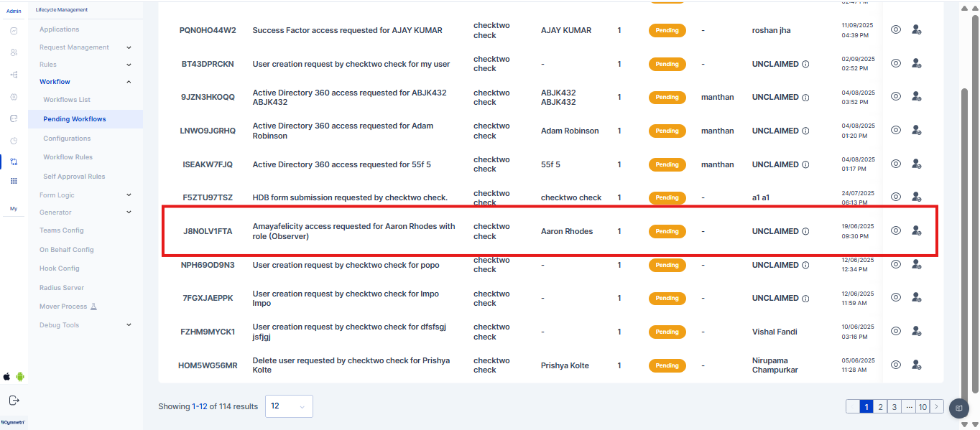
Task: Collapse the Workflow section
Action: pyautogui.click(x=129, y=82)
